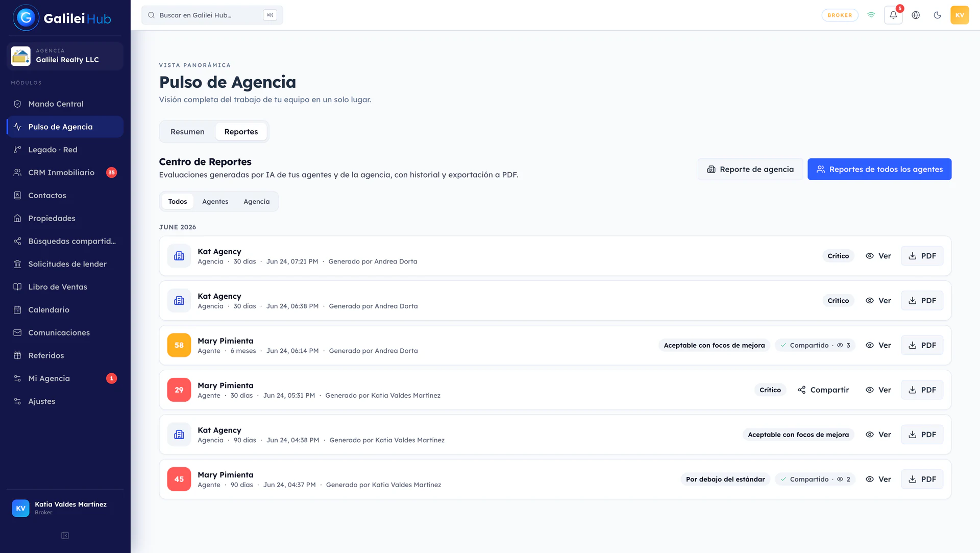Open Búsquedas compartidas in sidebar
Screen dimensions: 980x553
(65, 241)
